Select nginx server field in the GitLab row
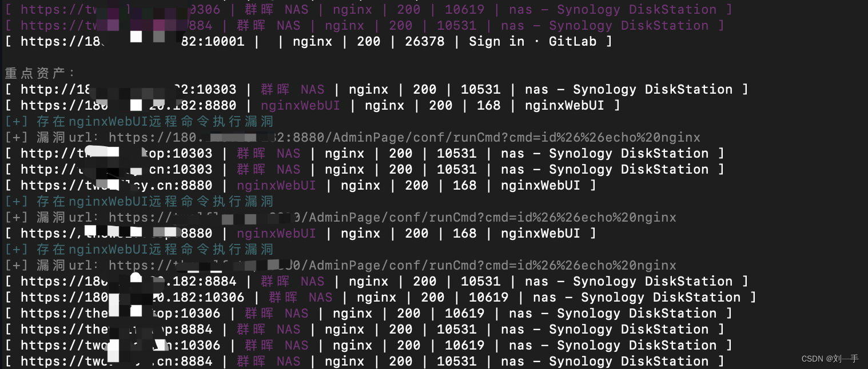868x369 pixels. point(312,42)
